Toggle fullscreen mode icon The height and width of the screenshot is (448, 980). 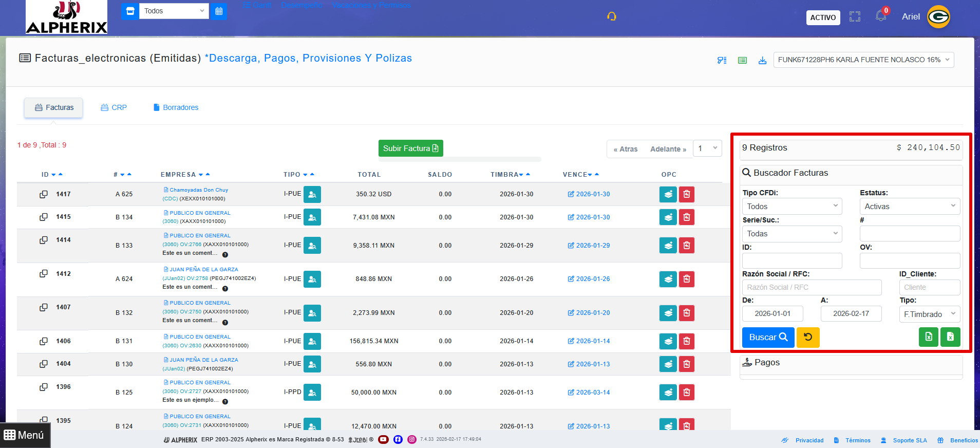point(855,17)
